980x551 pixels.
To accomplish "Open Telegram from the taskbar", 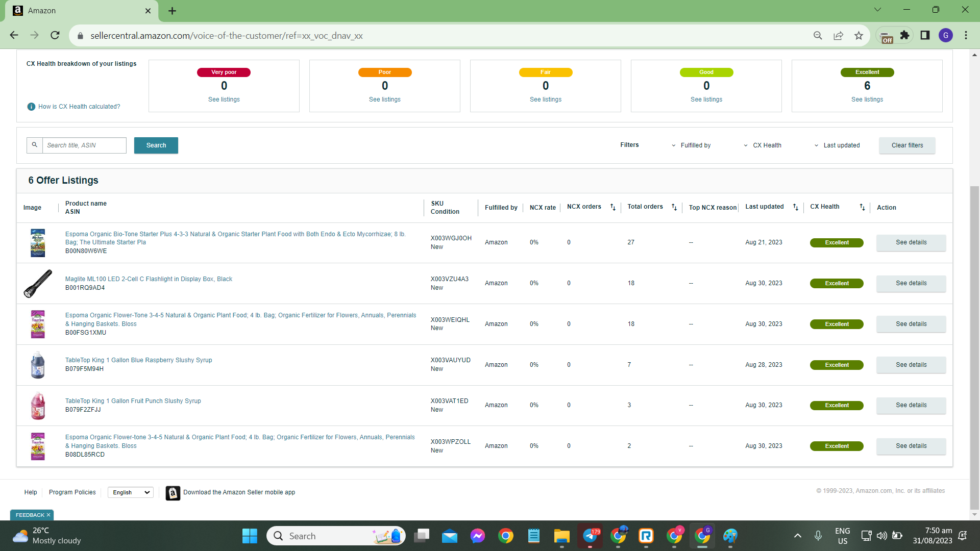I will 590,536.
